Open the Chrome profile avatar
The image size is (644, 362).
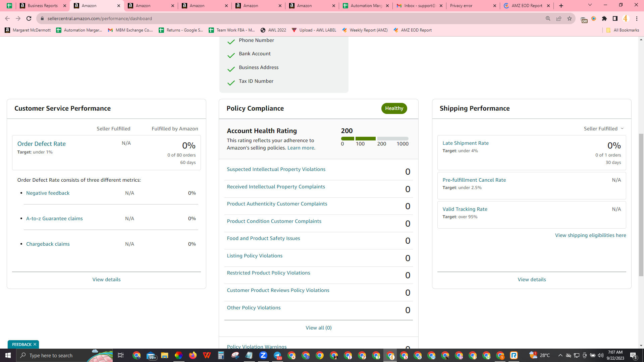click(x=626, y=18)
